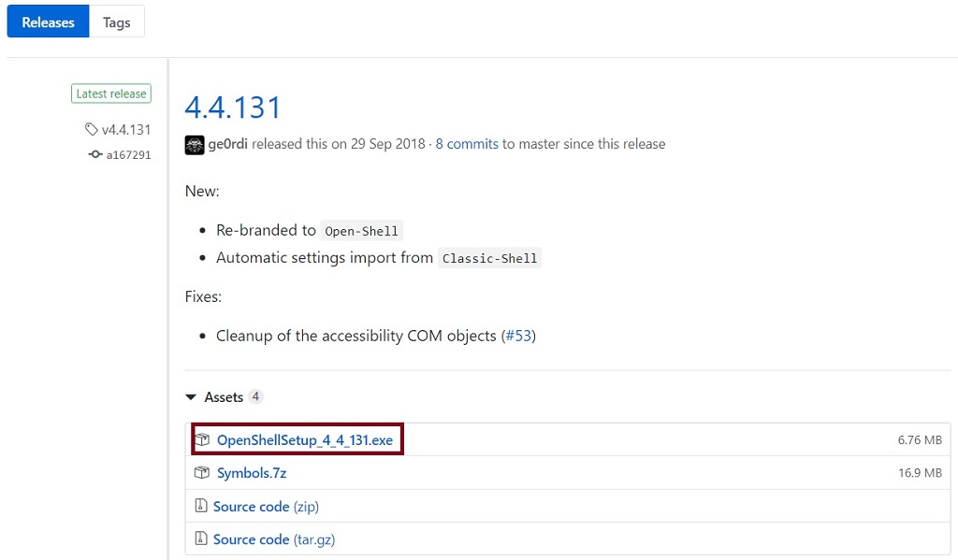Open the v4.4.131 tag link

pyautogui.click(x=126, y=129)
